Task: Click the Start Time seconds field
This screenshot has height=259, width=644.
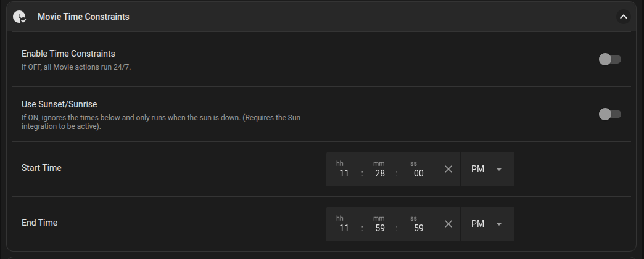Action: click(x=418, y=173)
